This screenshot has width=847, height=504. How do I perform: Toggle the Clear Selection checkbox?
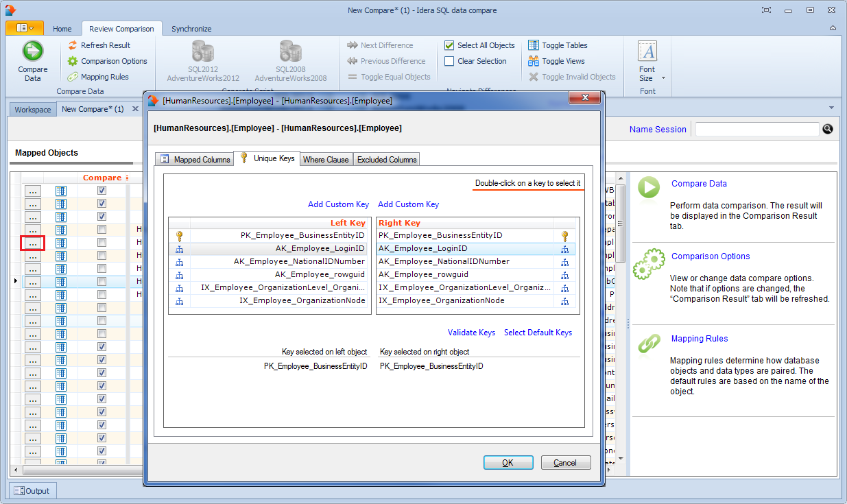(449, 61)
